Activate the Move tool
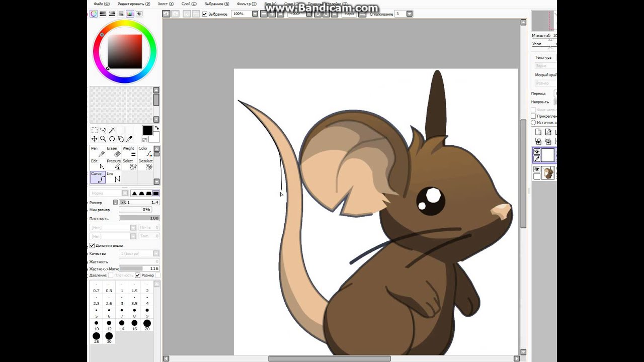Image resolution: width=644 pixels, height=362 pixels. pos(94,139)
